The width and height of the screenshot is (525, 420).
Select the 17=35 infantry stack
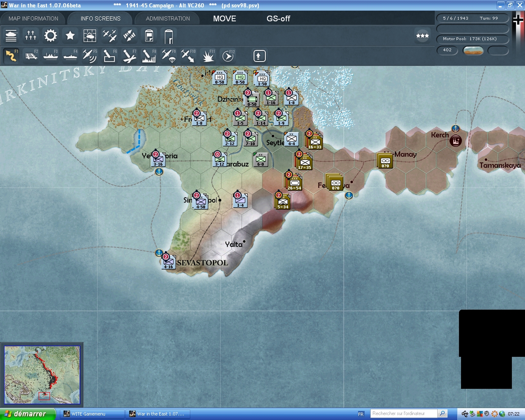[304, 162]
